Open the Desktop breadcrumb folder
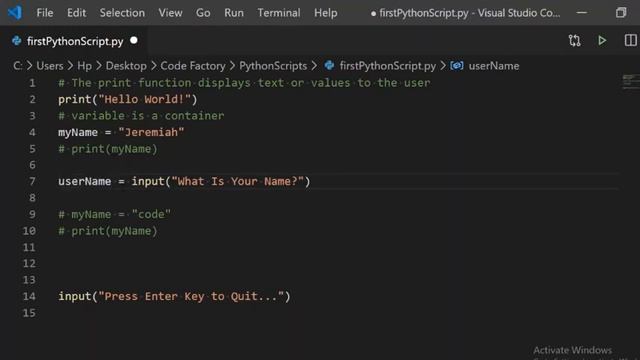Screen dimensions: 640x360 click(126, 66)
